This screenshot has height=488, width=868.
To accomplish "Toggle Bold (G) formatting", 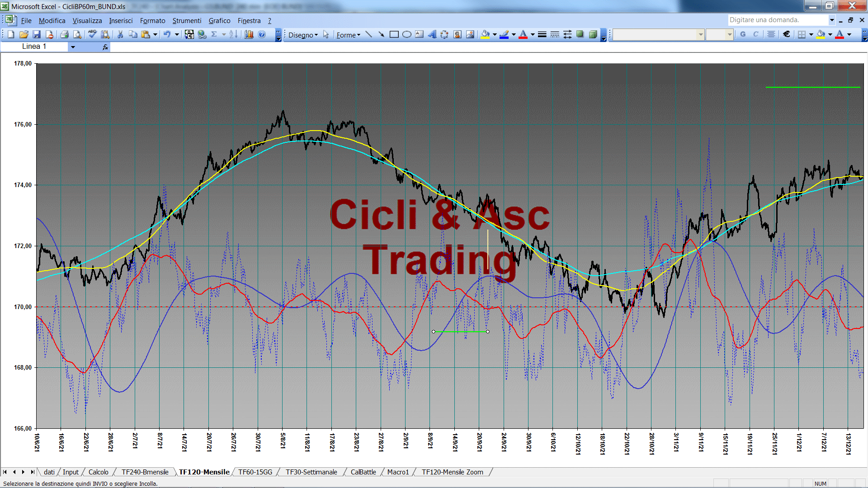I will 743,34.
